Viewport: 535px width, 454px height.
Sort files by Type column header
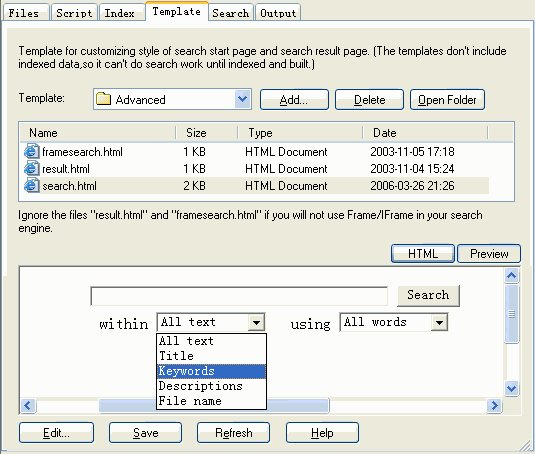[300, 133]
